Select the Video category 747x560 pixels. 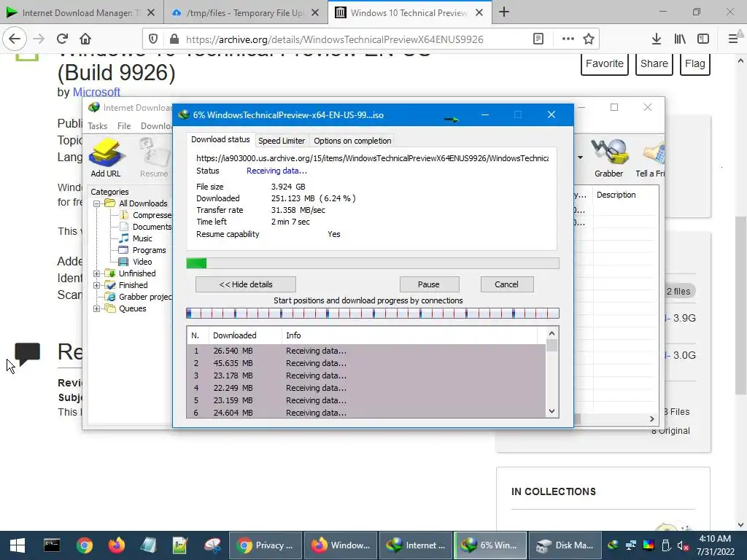(142, 262)
